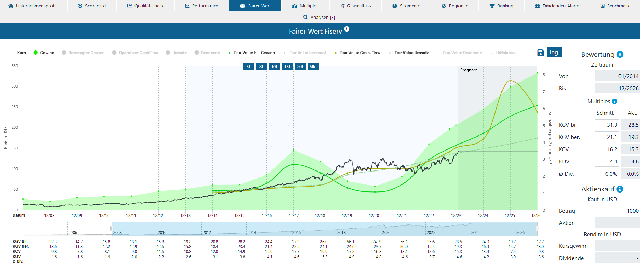Click the Bis date field 12/2026
The image size is (644, 265).
click(618, 88)
